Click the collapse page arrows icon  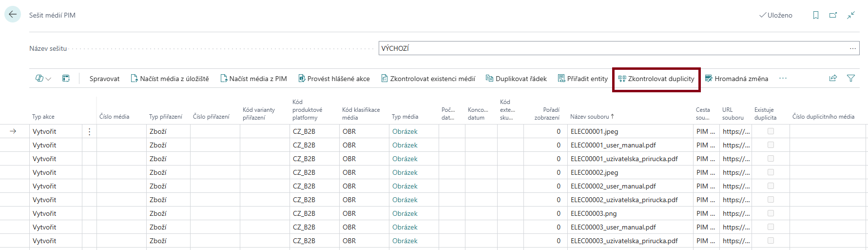coord(851,15)
